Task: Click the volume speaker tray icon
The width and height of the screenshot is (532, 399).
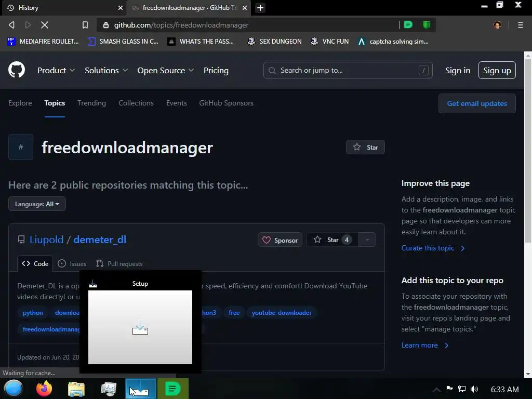Action: [474, 389]
